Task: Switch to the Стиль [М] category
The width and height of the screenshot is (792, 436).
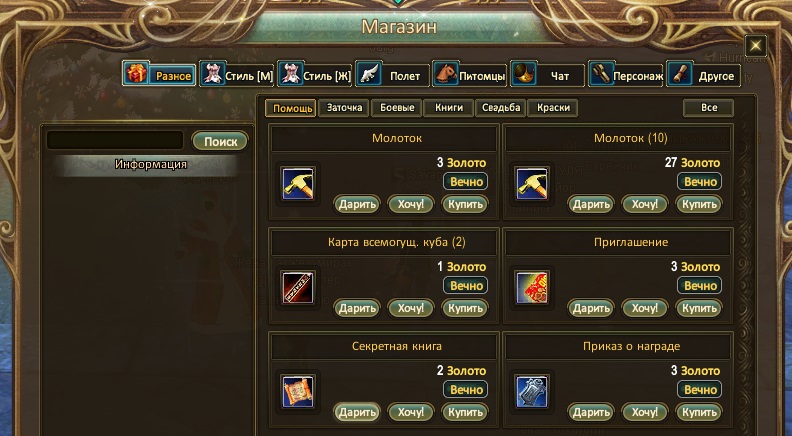Action: [236, 75]
